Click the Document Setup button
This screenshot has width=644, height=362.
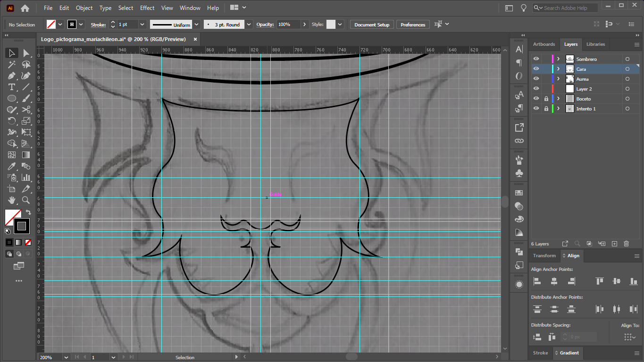coord(372,25)
